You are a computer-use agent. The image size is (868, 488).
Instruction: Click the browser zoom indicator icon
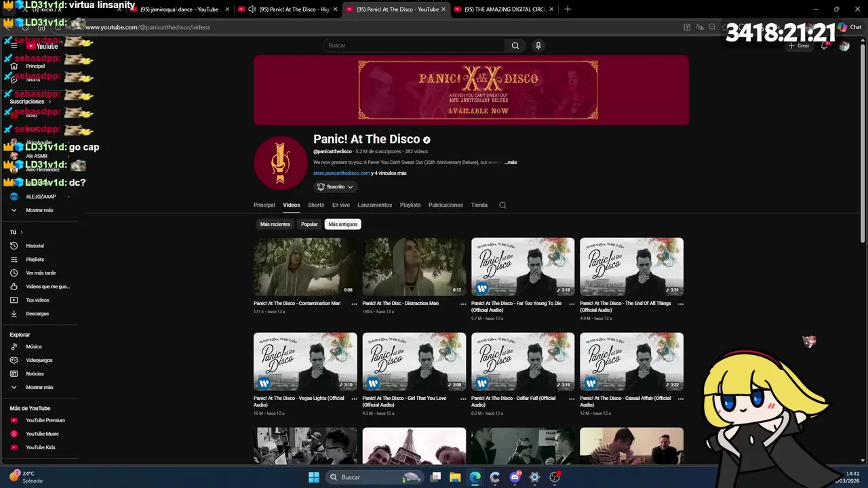coord(712,27)
